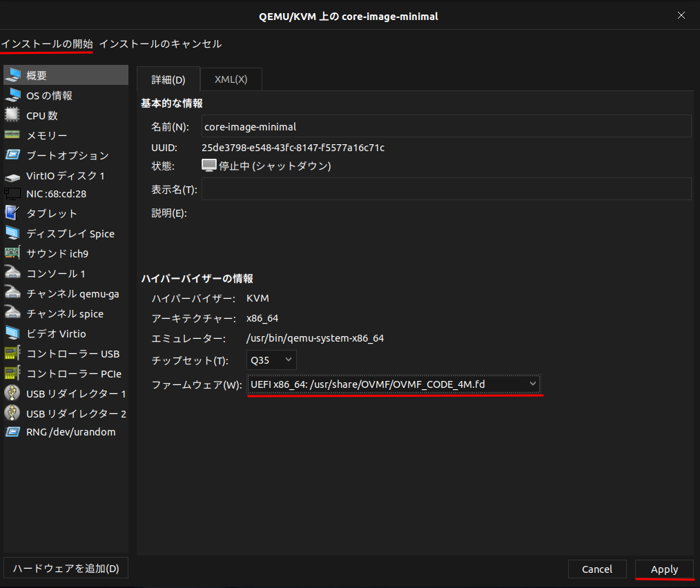Viewport: 700px width, 588px height.
Task: Click the メモリー RAM icon
Action: coord(12,135)
